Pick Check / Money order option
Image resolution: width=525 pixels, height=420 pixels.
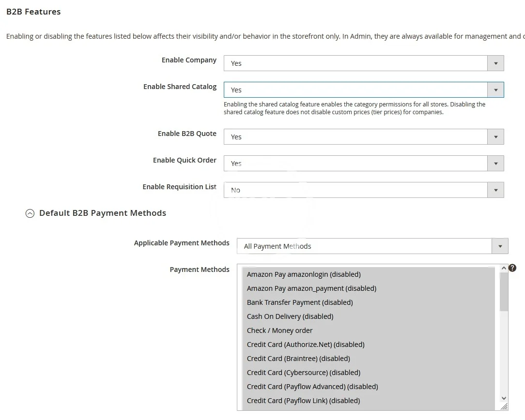tap(279, 330)
